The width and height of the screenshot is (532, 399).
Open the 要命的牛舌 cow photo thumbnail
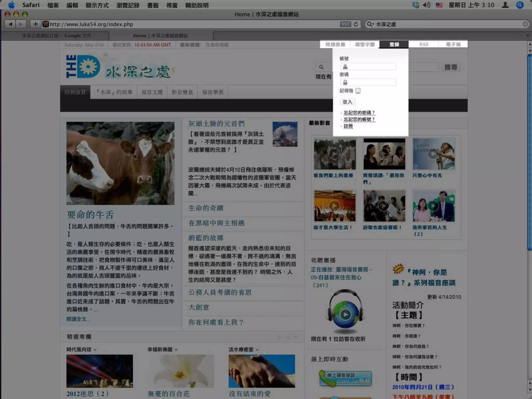120,163
